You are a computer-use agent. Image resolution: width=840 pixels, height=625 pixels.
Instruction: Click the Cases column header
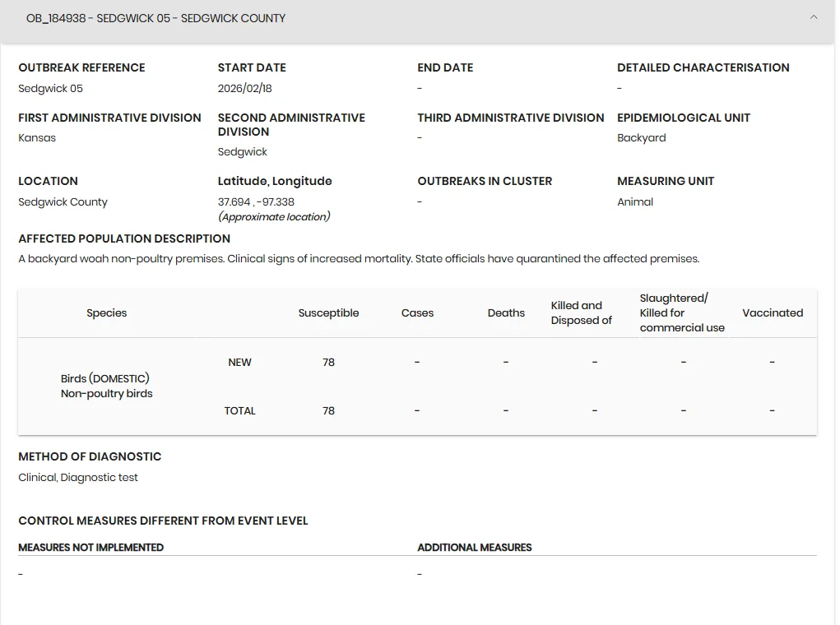[x=417, y=312]
